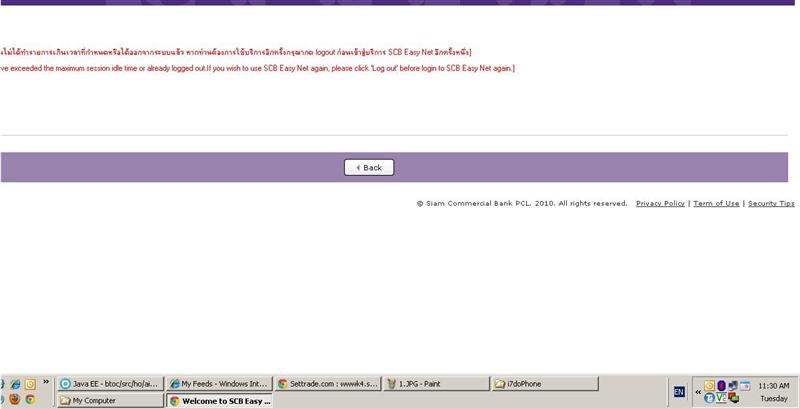
Task: Click the 11:30 AM taskbar clock
Action: (773, 386)
